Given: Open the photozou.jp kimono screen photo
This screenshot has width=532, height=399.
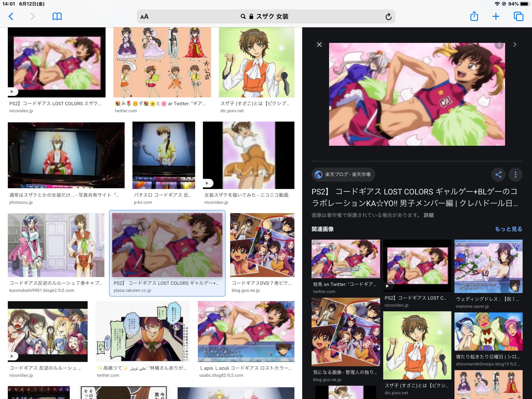Looking at the screenshot, I should [66, 155].
